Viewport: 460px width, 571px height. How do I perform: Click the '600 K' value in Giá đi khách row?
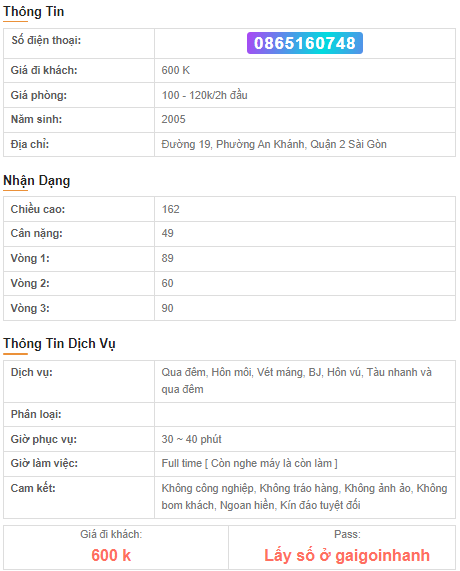pos(176,70)
